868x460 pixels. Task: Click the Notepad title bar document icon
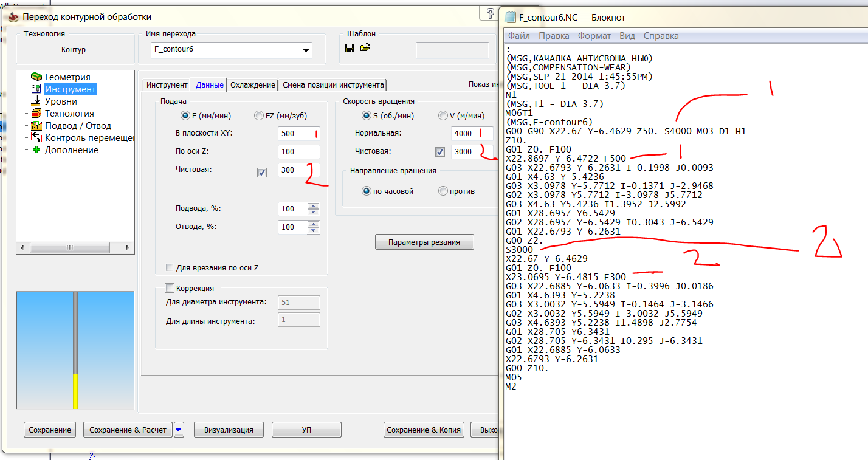[510, 17]
